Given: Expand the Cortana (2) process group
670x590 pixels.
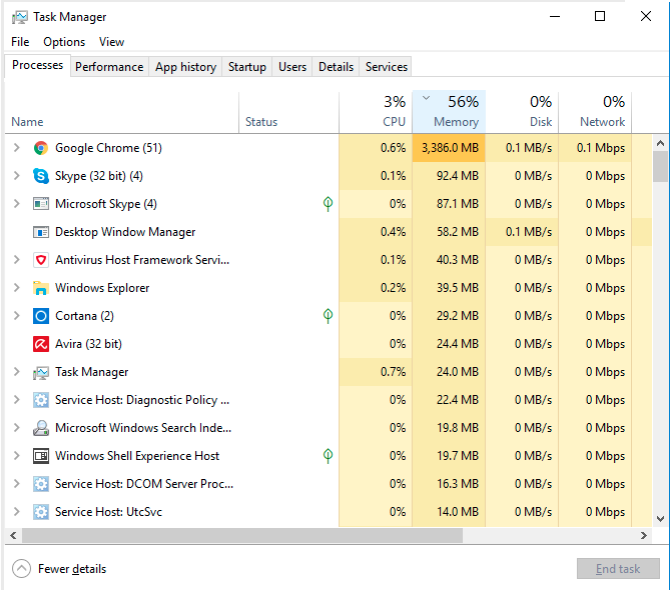Looking at the screenshot, I should (17, 316).
